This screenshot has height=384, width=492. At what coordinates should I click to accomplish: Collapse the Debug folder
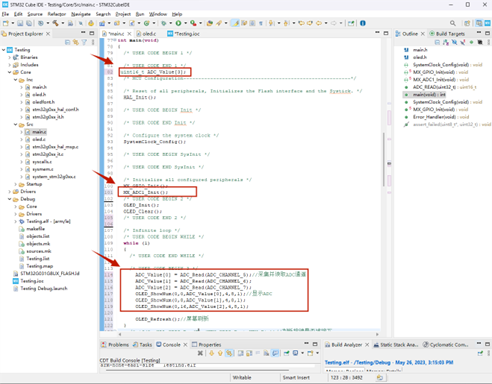[x=10, y=199]
